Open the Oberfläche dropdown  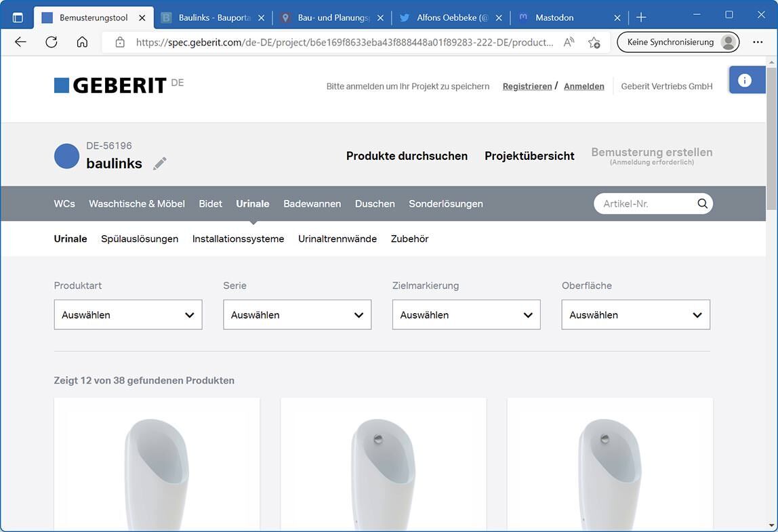636,314
